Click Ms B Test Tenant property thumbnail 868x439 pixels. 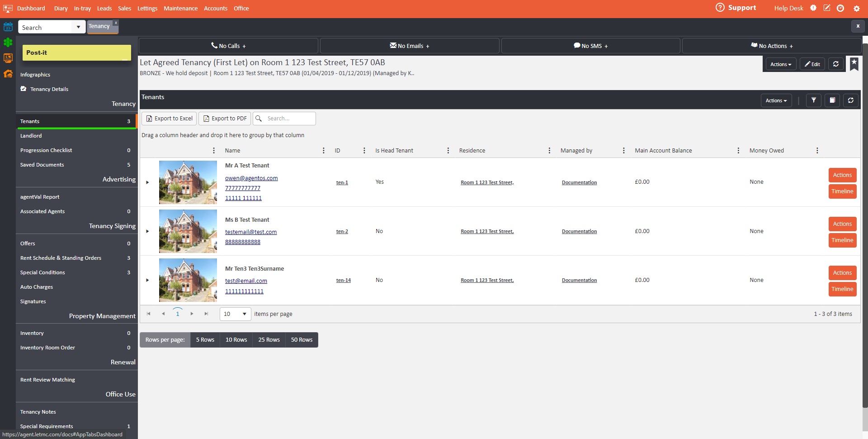click(x=188, y=231)
